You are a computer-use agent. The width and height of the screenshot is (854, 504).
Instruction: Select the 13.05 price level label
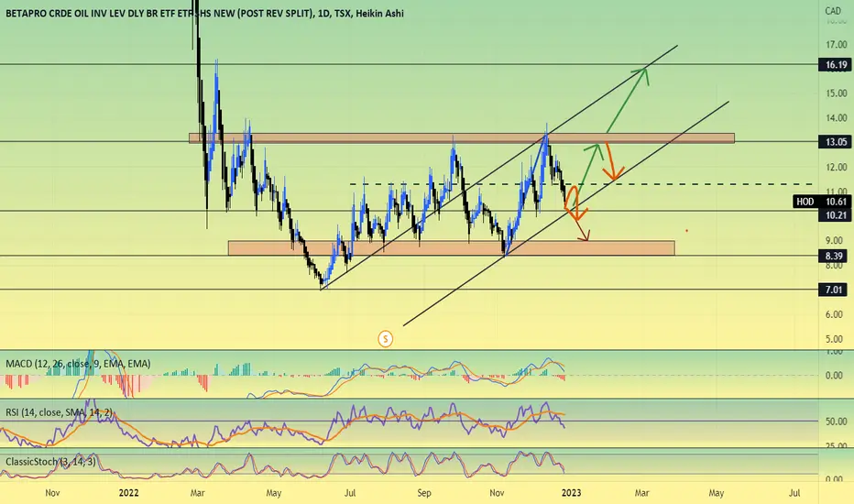[x=836, y=142]
